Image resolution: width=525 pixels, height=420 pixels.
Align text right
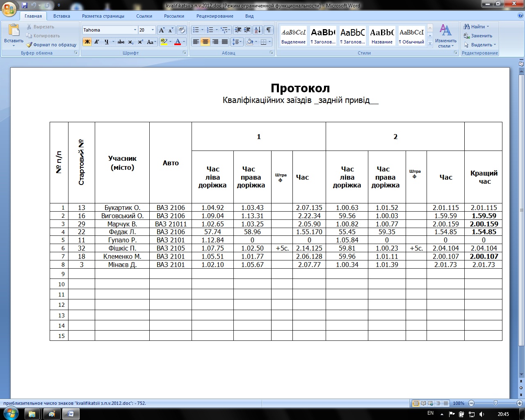(x=215, y=42)
